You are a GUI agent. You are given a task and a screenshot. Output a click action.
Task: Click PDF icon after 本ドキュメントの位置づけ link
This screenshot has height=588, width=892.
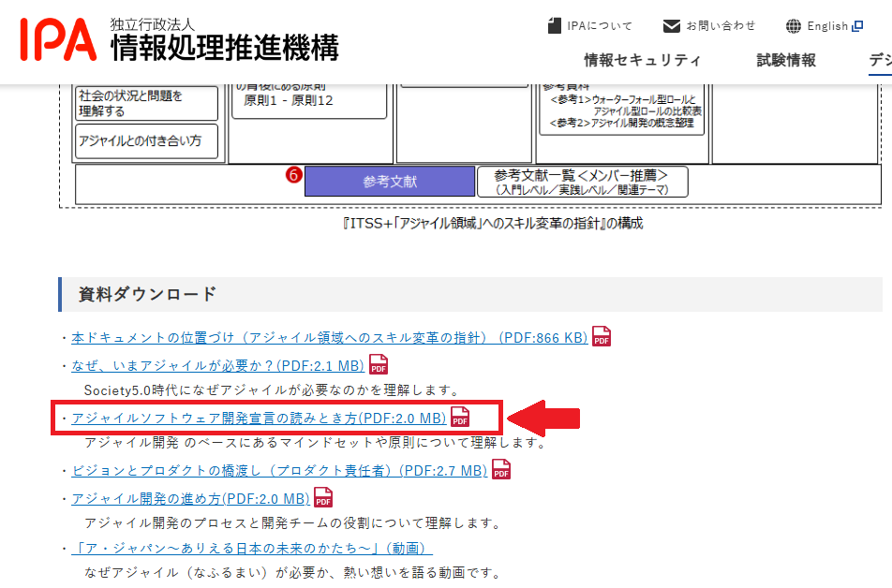(x=601, y=337)
